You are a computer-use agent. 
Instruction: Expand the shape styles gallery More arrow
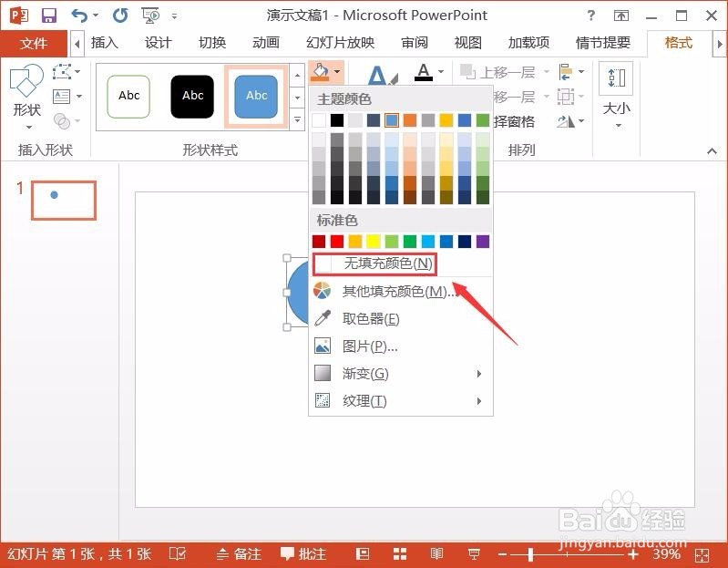297,119
